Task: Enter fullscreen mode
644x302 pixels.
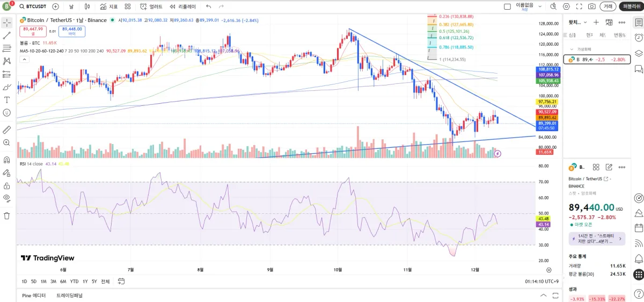Action: pyautogui.click(x=579, y=6)
